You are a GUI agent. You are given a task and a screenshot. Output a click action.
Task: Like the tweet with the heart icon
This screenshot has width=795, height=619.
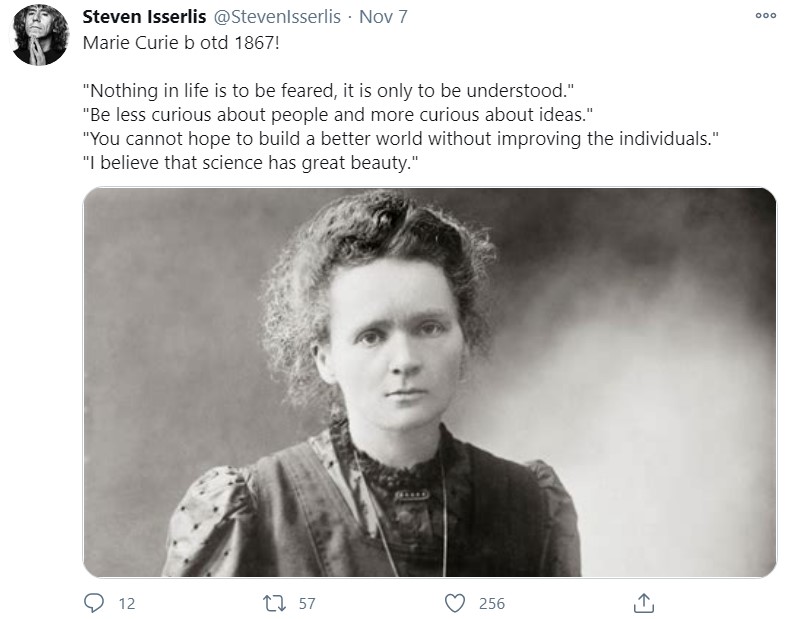tap(455, 603)
